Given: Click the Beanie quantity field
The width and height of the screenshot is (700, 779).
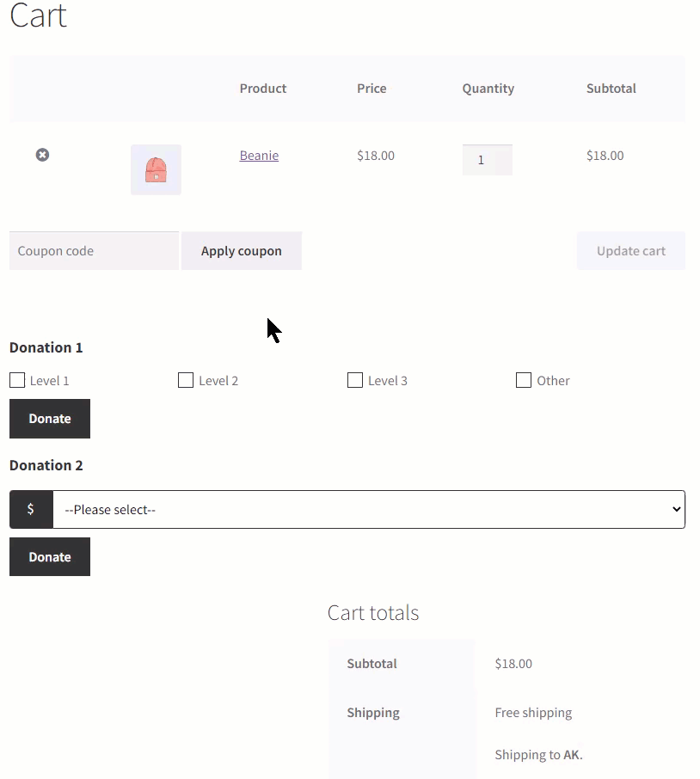Looking at the screenshot, I should 487,160.
